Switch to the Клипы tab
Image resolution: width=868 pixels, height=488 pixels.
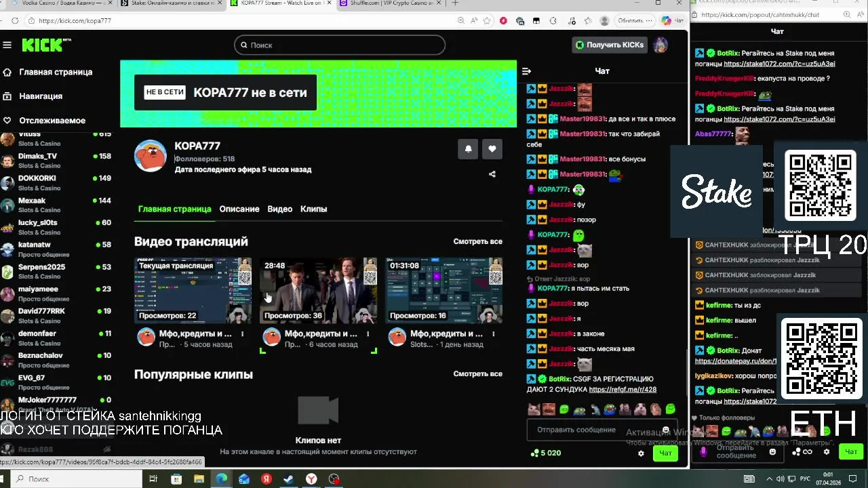[313, 209]
